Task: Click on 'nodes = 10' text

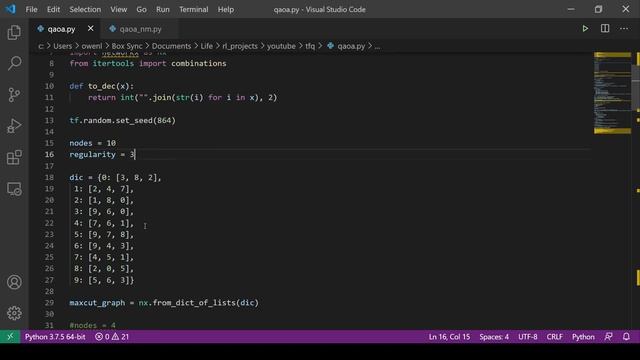Action: pyautogui.click(x=93, y=143)
